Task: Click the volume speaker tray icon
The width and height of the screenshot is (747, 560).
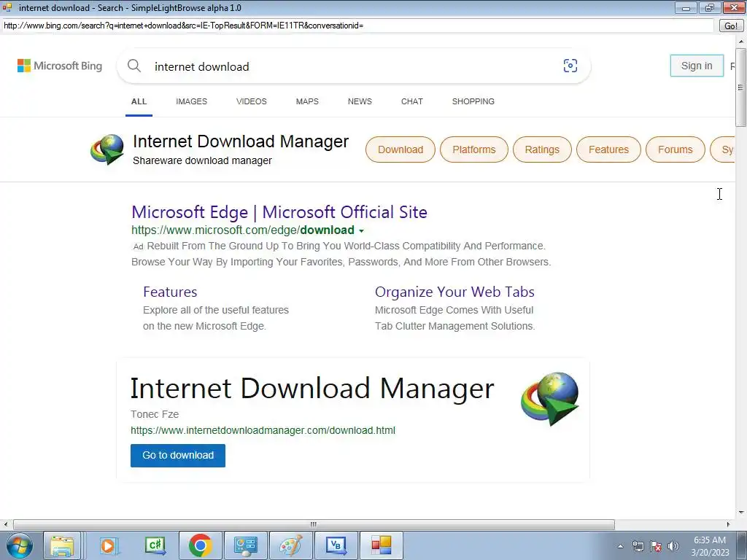Action: point(673,546)
